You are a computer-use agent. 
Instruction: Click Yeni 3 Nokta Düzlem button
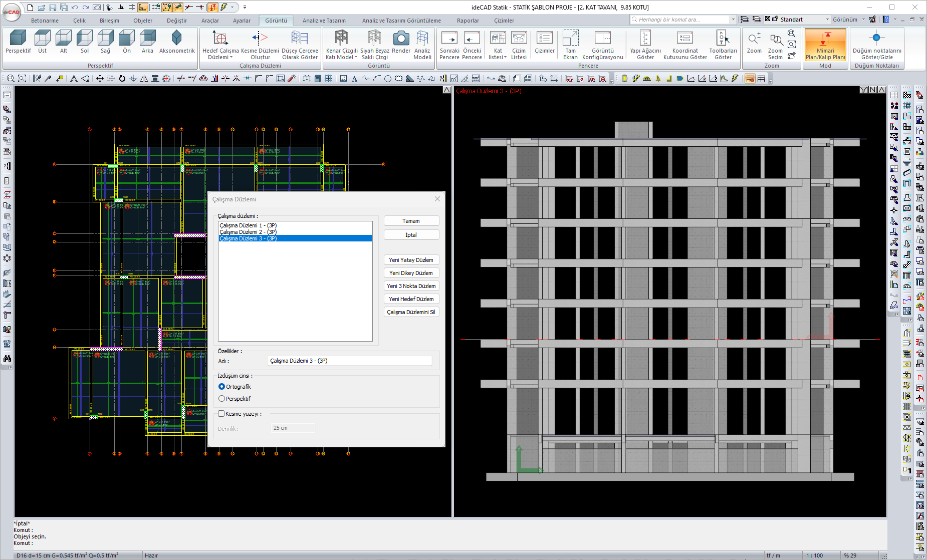point(411,286)
